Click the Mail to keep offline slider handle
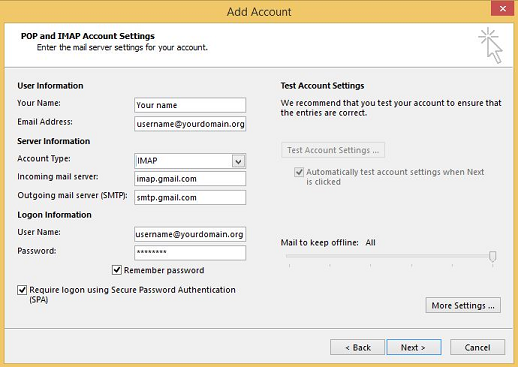The image size is (518, 367). (x=492, y=256)
